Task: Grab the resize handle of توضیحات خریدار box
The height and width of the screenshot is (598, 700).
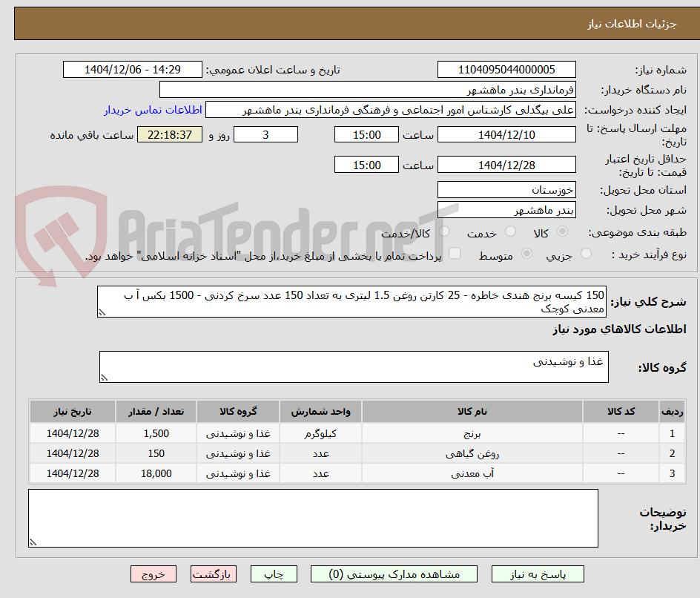Action: (x=33, y=542)
